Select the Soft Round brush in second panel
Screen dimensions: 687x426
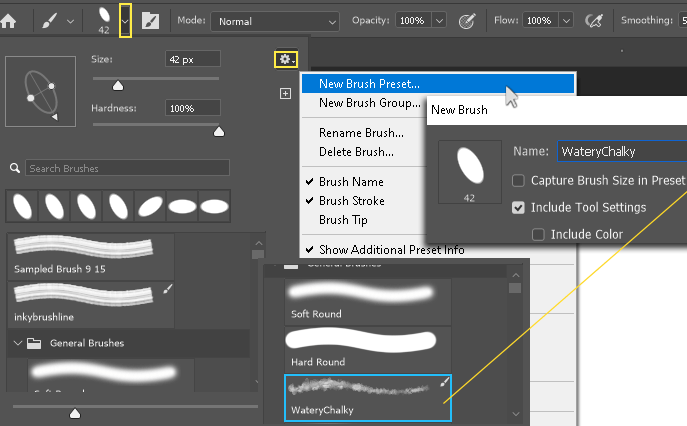click(x=368, y=302)
